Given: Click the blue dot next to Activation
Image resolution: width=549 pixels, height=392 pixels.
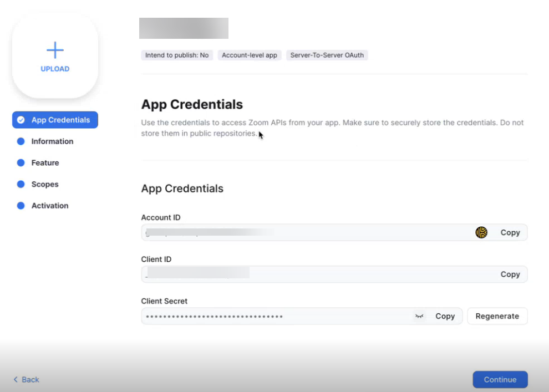Looking at the screenshot, I should [x=21, y=206].
